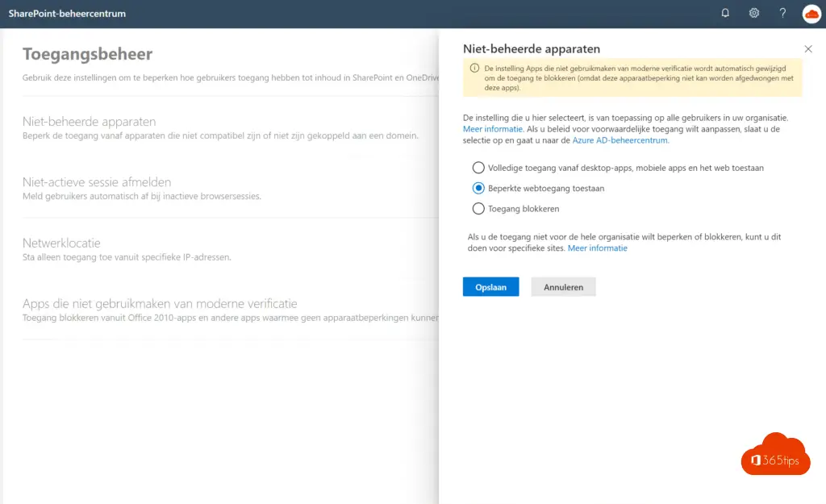Expand Niet-actieve sessie afmelden section
826x504 pixels.
tap(97, 182)
